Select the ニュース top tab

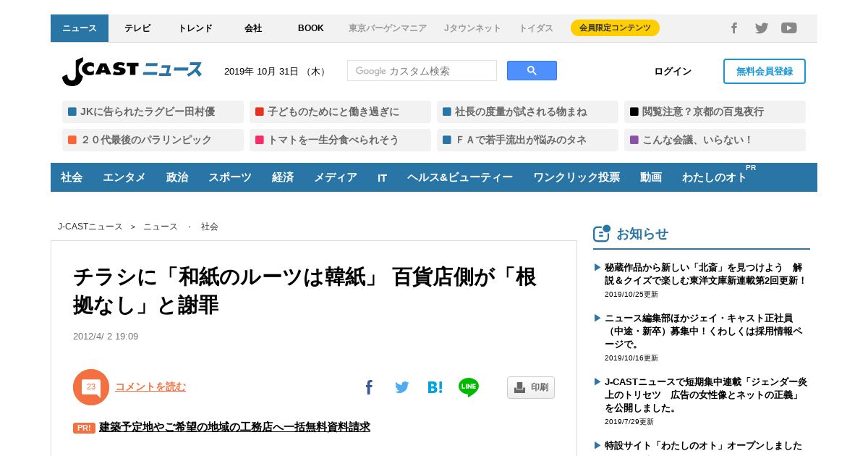click(80, 28)
